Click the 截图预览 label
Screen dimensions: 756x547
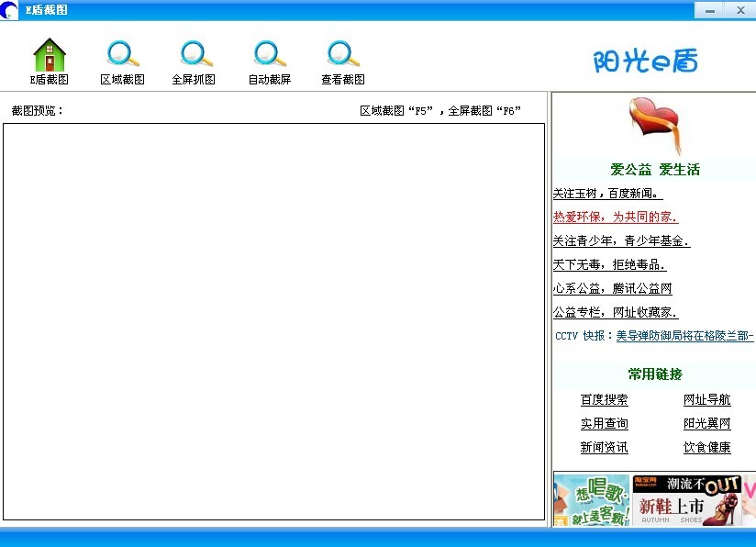tap(37, 110)
